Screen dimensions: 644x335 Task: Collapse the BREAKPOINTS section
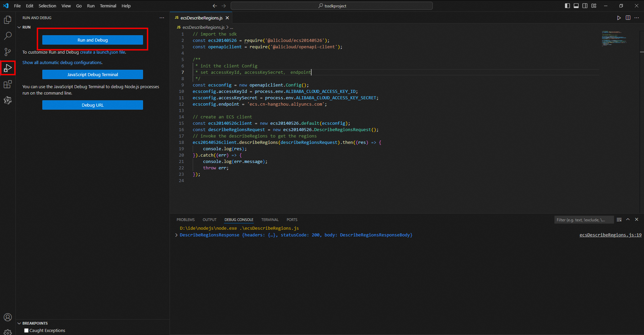[19, 323]
